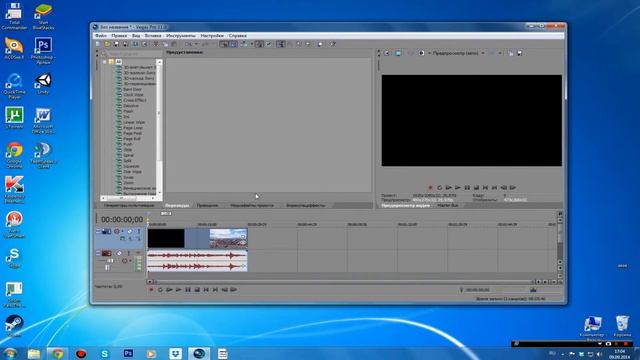
Task: Open the Файл menu
Action: pyautogui.click(x=101, y=36)
